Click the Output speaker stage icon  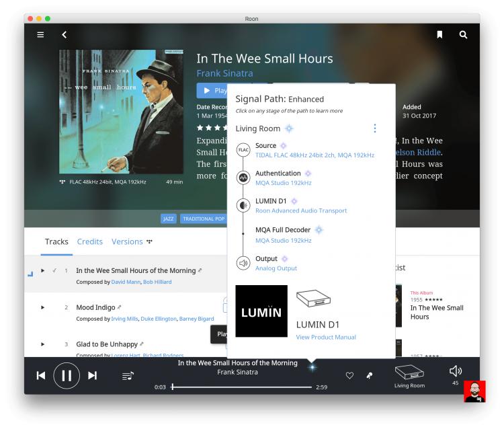pos(243,263)
